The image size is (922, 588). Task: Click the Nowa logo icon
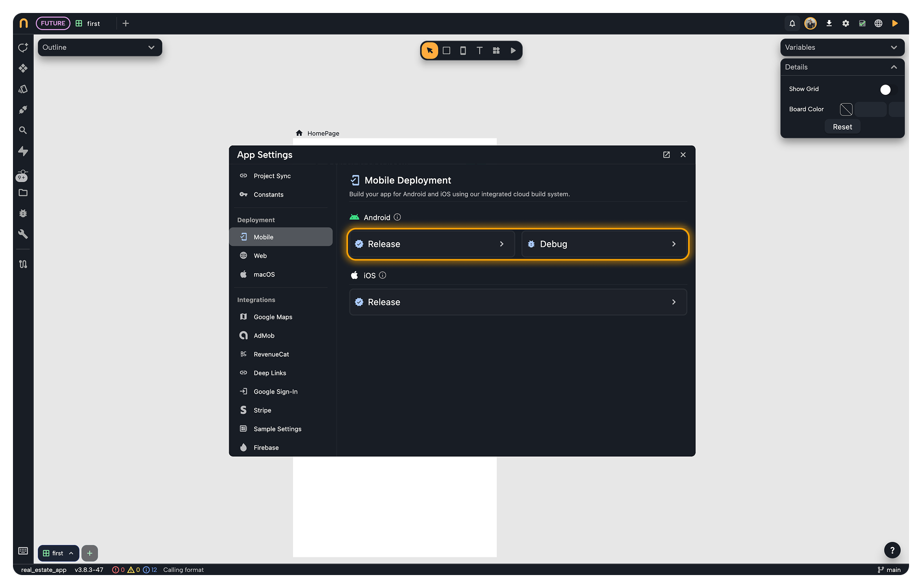23,23
